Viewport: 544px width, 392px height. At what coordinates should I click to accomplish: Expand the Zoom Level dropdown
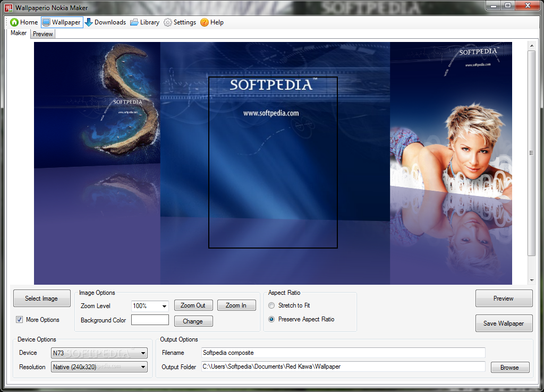[x=164, y=306]
